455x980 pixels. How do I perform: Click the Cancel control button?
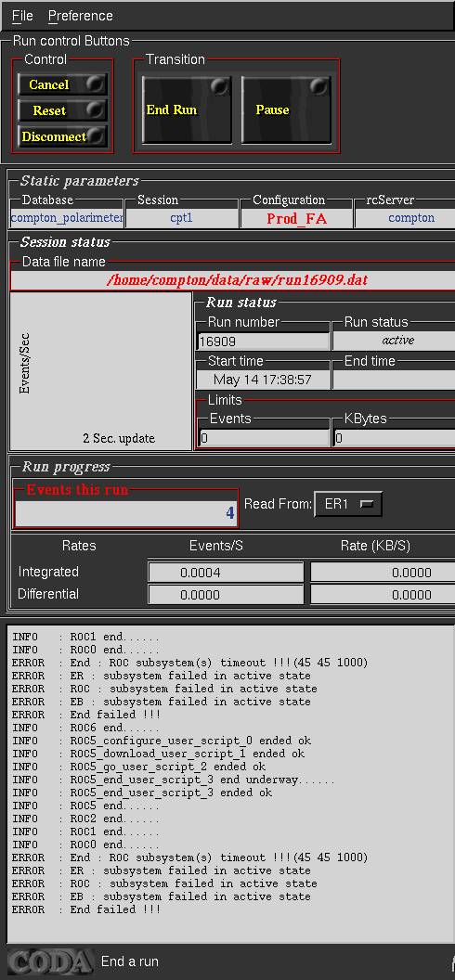click(x=62, y=84)
